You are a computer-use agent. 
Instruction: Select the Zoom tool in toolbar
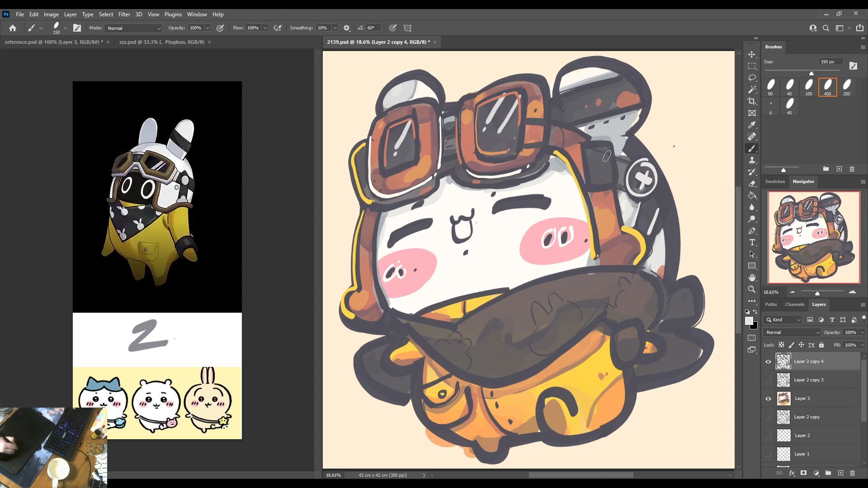(x=752, y=289)
